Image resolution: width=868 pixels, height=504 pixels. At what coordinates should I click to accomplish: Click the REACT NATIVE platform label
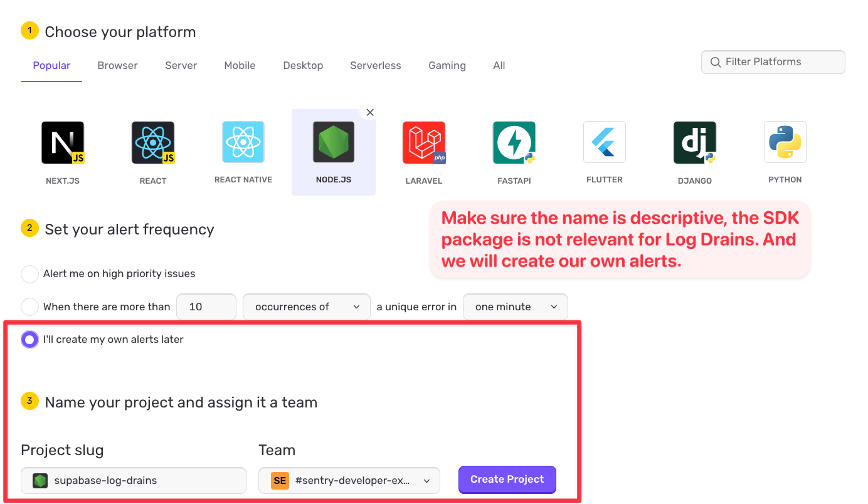pyautogui.click(x=243, y=180)
